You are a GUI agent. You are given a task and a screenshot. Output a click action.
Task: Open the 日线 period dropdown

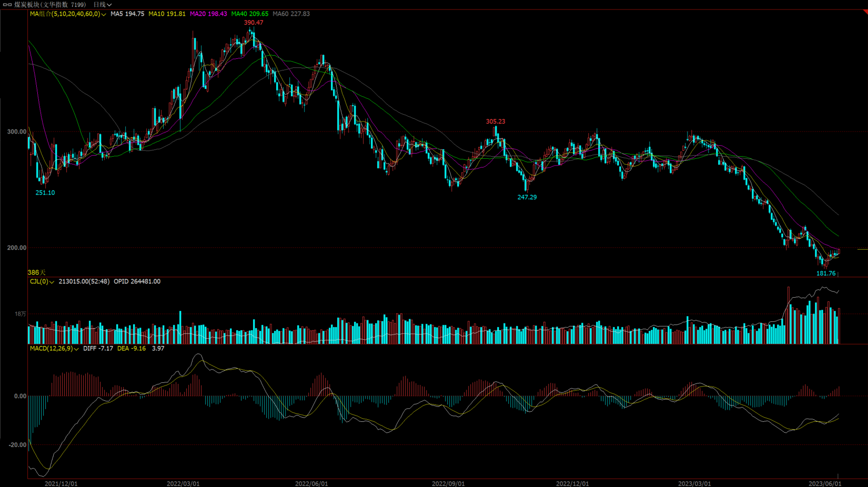coord(102,5)
